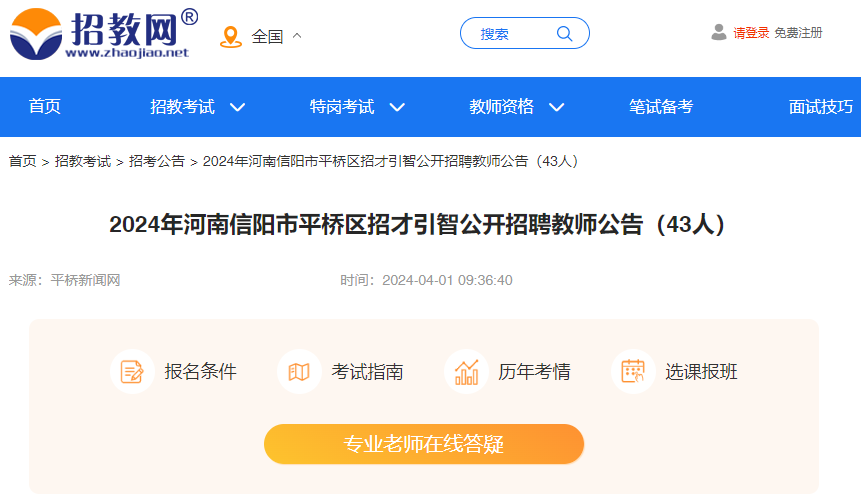Click the orange location pin icon
Image resolution: width=861 pixels, height=503 pixels.
(x=231, y=37)
